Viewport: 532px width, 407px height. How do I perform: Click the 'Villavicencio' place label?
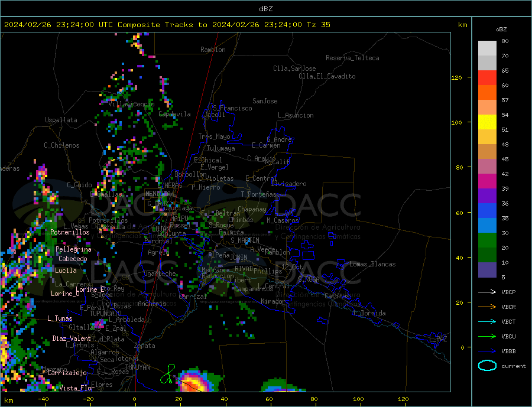point(132,104)
